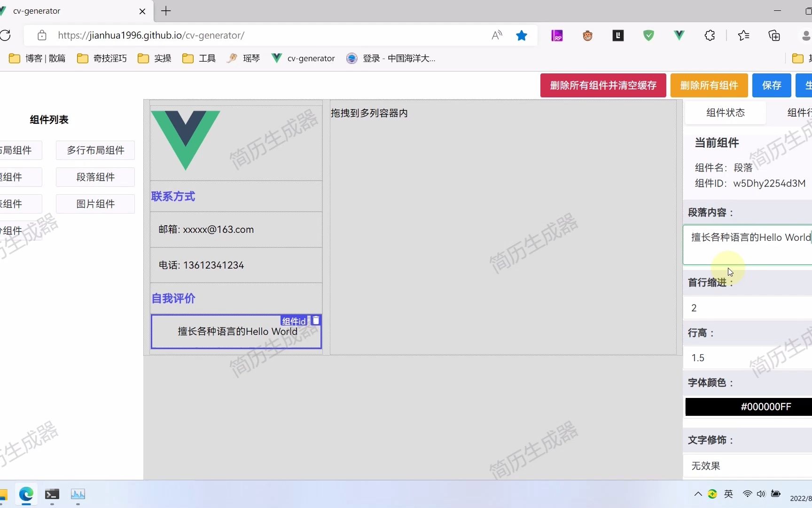Select 段落组件 in component list
Image resolution: width=812 pixels, height=508 pixels.
[95, 177]
